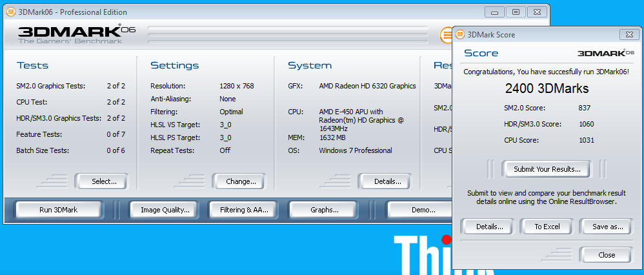The width and height of the screenshot is (644, 275).
Task: Export results with the To Excel button
Action: (547, 227)
